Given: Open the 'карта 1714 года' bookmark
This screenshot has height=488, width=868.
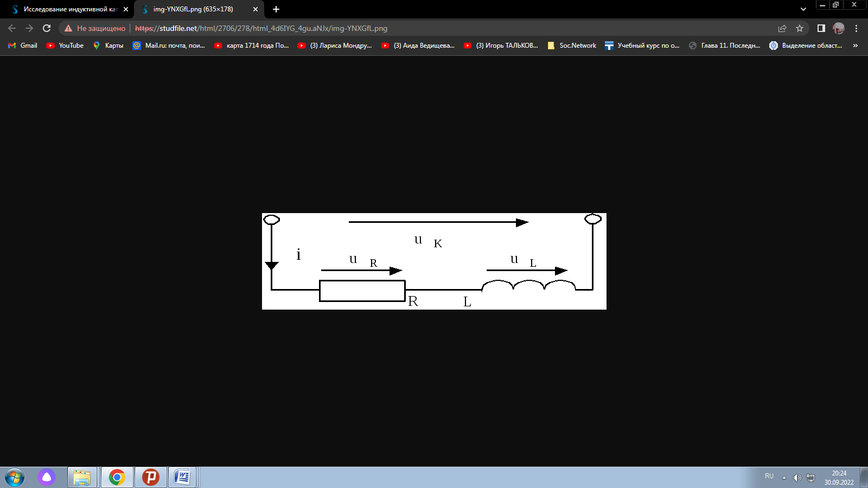Looking at the screenshot, I should click(252, 46).
